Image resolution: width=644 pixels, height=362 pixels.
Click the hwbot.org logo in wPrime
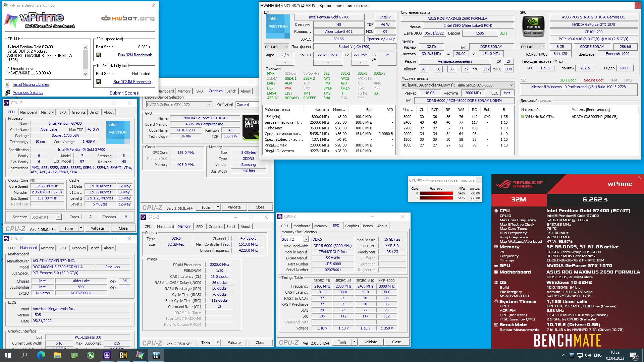click(128, 18)
